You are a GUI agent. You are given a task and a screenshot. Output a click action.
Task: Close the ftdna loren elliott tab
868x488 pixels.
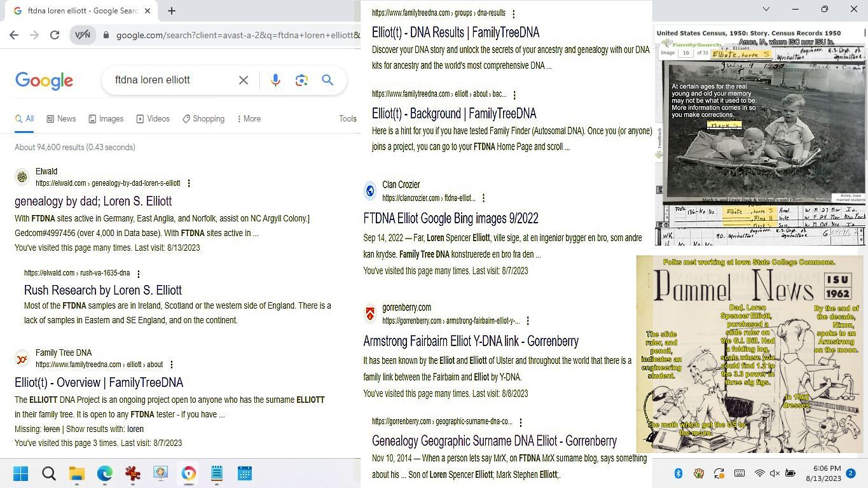click(x=148, y=11)
